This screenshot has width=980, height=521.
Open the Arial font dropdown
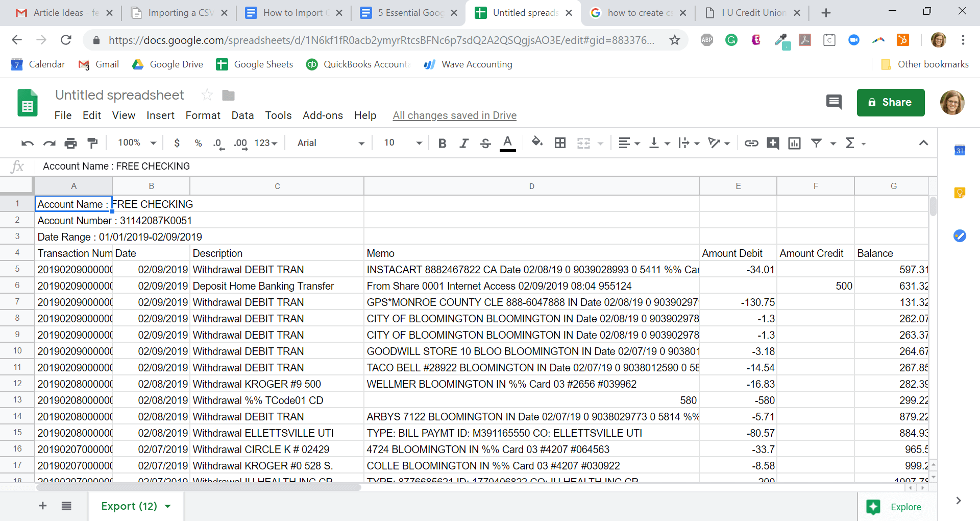[x=330, y=144]
